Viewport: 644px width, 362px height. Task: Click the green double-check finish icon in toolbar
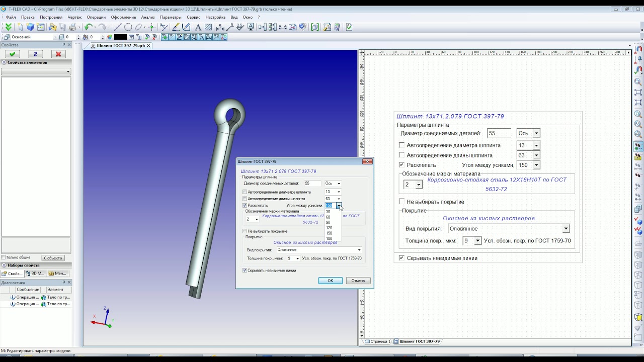coord(9,27)
